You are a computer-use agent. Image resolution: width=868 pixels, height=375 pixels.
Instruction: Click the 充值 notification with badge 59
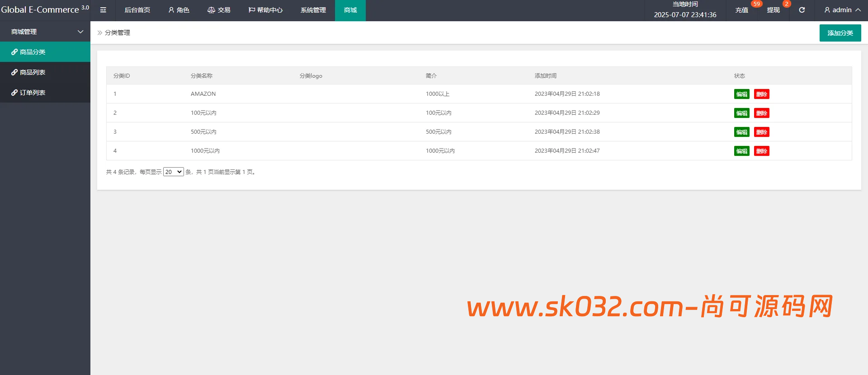point(741,10)
